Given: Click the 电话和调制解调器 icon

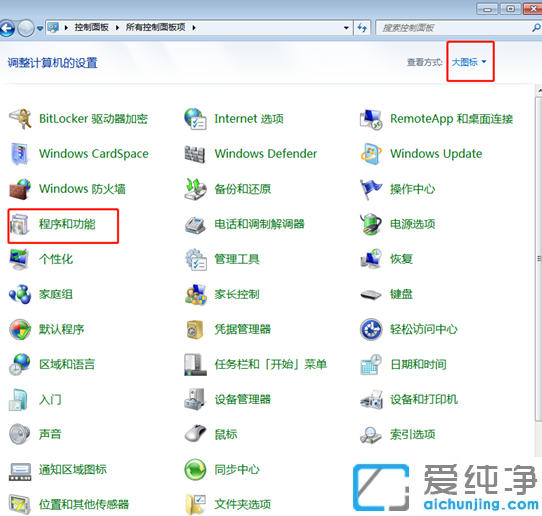Looking at the screenshot, I should [195, 225].
